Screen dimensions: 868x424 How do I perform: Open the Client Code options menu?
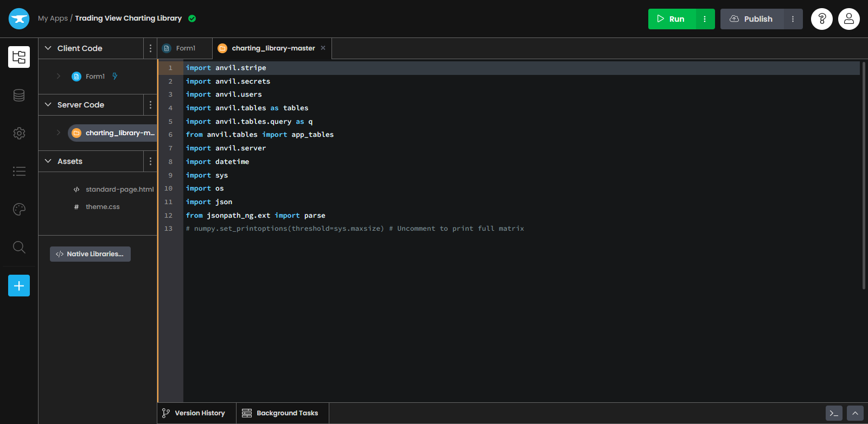(150, 48)
